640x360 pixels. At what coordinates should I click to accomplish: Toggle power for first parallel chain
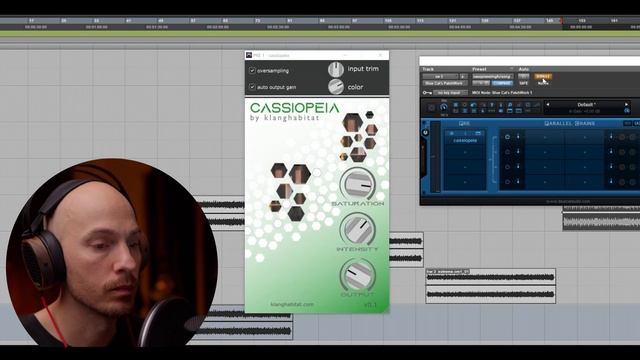point(507,137)
